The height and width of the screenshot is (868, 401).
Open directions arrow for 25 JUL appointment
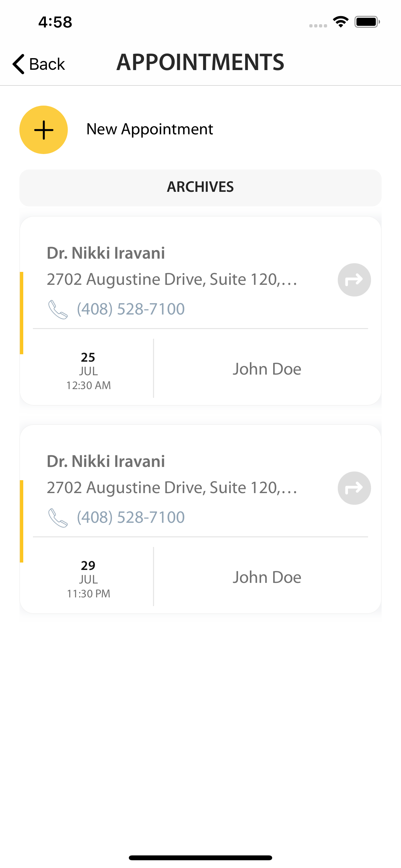[354, 280]
